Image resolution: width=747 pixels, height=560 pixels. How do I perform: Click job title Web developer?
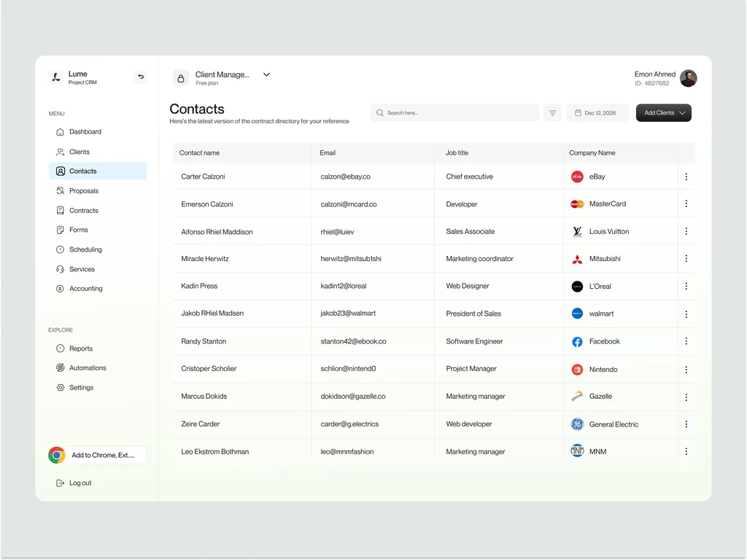469,424
